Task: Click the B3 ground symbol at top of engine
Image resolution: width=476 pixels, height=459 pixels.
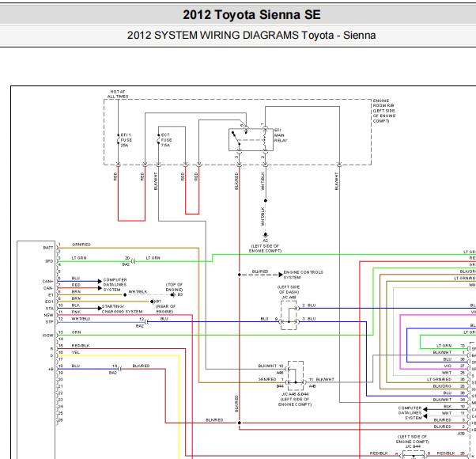Action: tap(172, 294)
